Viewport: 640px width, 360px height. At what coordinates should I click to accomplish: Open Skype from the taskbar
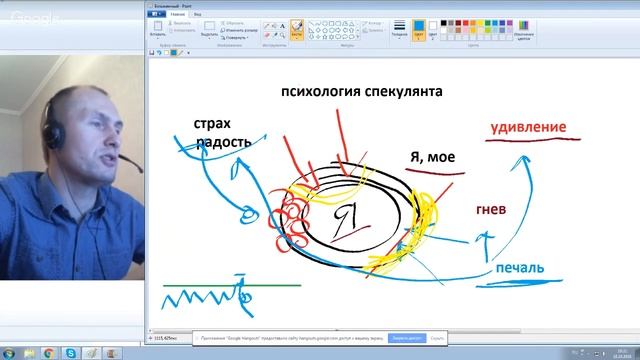(x=71, y=353)
